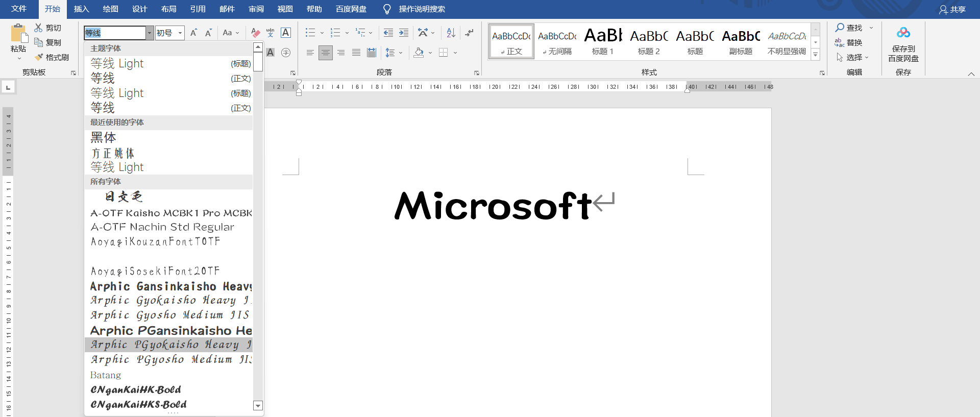Viewport: 980px width, 417px height.
Task: Choose Arphic Gansinkaisho Heavy font
Action: (168, 286)
